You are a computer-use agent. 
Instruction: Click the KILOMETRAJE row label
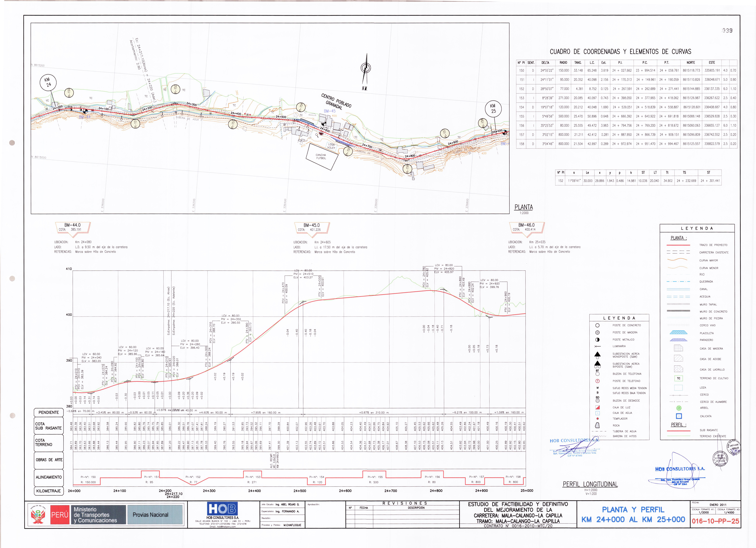pos(49,491)
